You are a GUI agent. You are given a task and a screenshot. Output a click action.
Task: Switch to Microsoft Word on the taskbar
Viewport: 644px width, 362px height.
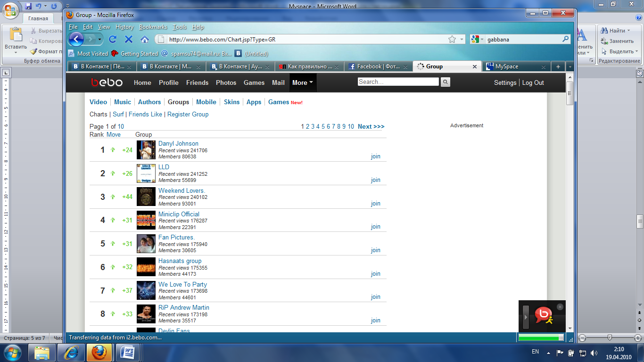(x=128, y=352)
